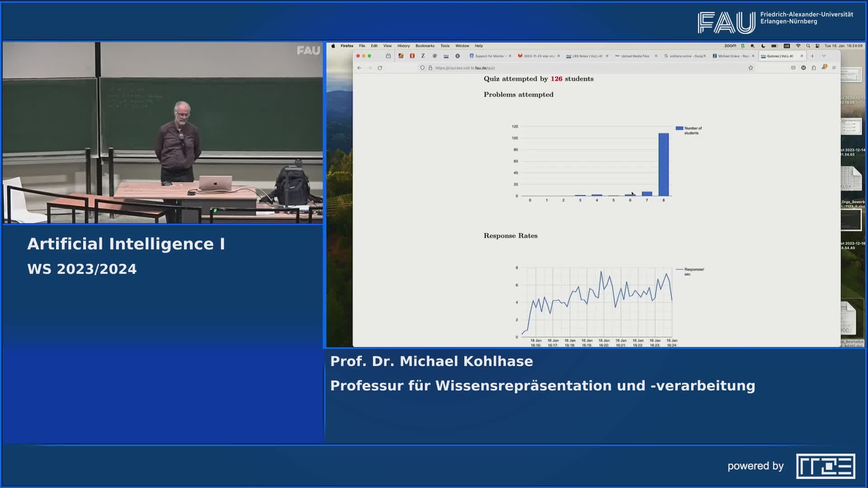Switch to LBS Notes VoLL-KI tab

[586, 56]
